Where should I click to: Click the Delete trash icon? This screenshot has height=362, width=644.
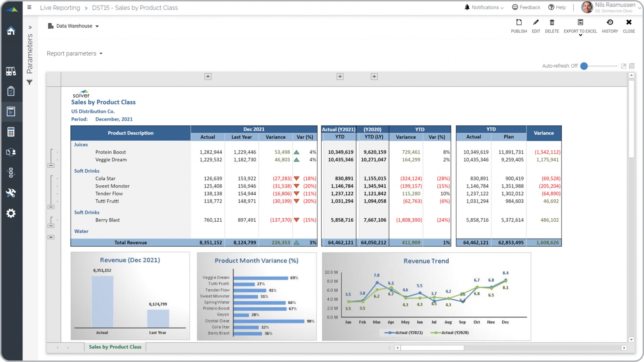click(552, 23)
